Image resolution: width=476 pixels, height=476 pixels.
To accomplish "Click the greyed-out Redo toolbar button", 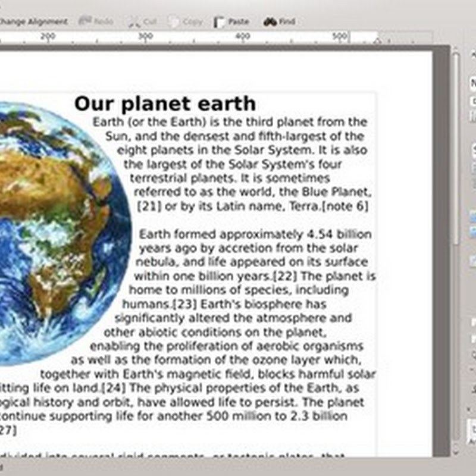I will [96, 21].
